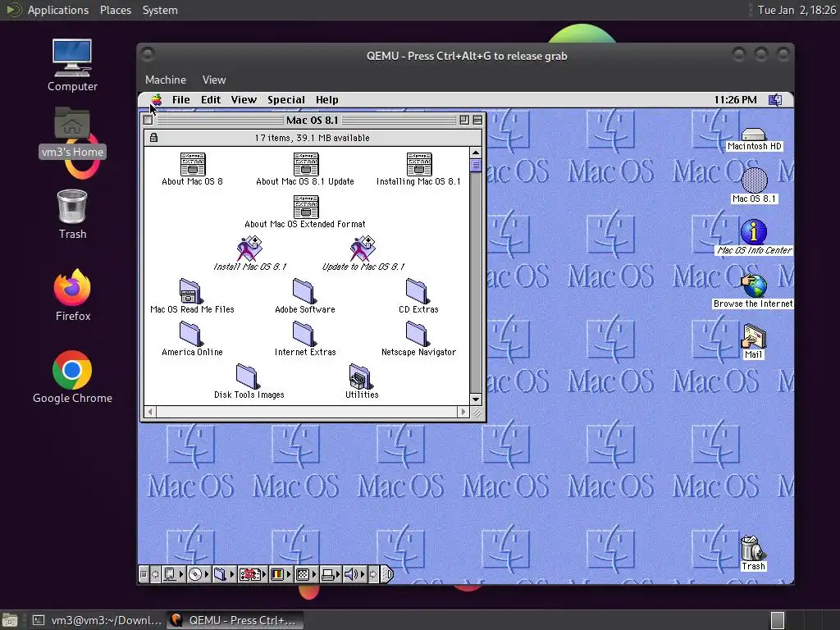Screen dimensions: 840x630
Task: Expand the arrow beside the speaker volume module
Action: point(363,575)
